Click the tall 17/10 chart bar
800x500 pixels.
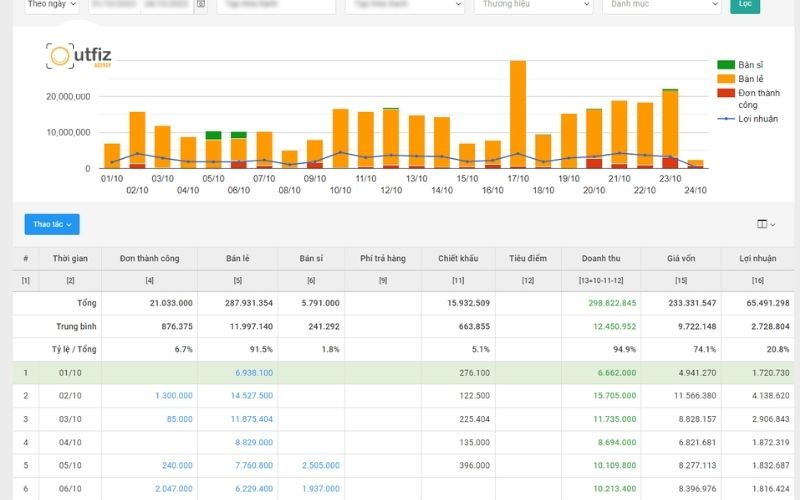(x=518, y=114)
